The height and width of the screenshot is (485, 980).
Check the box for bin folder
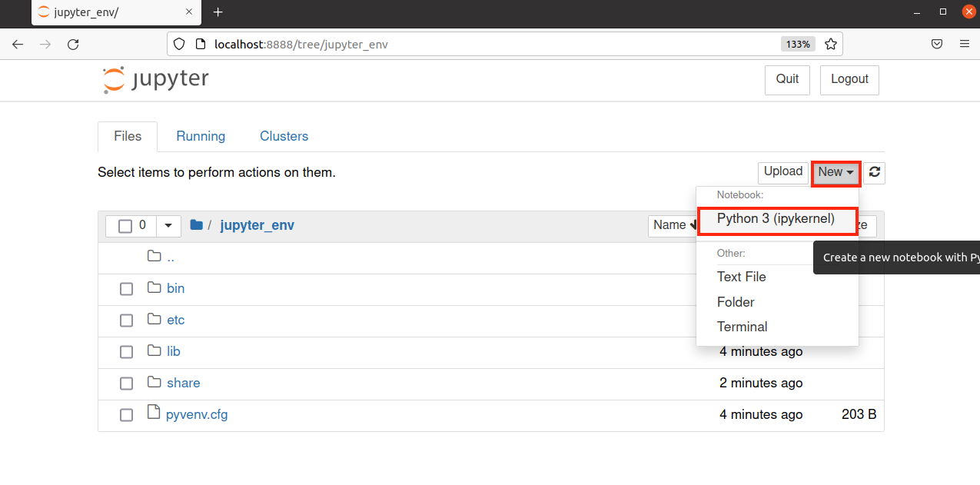coord(126,289)
